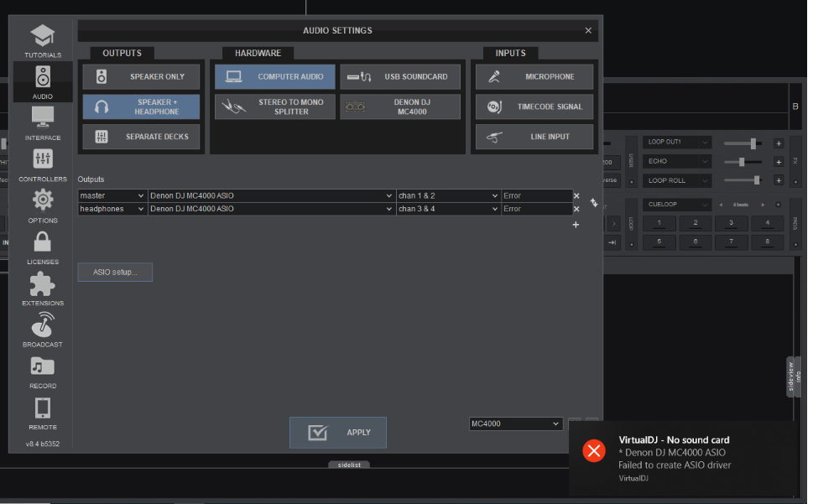The width and height of the screenshot is (813, 504).
Task: Apply the audio settings
Action: (x=338, y=433)
